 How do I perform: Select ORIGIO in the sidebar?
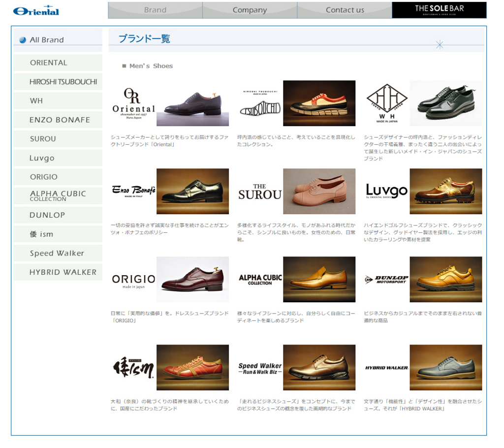pos(58,177)
